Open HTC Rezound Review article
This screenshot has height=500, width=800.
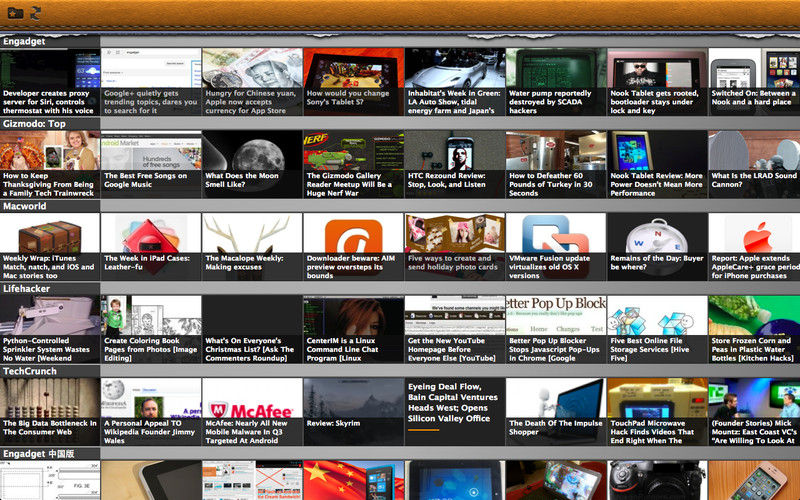455,164
